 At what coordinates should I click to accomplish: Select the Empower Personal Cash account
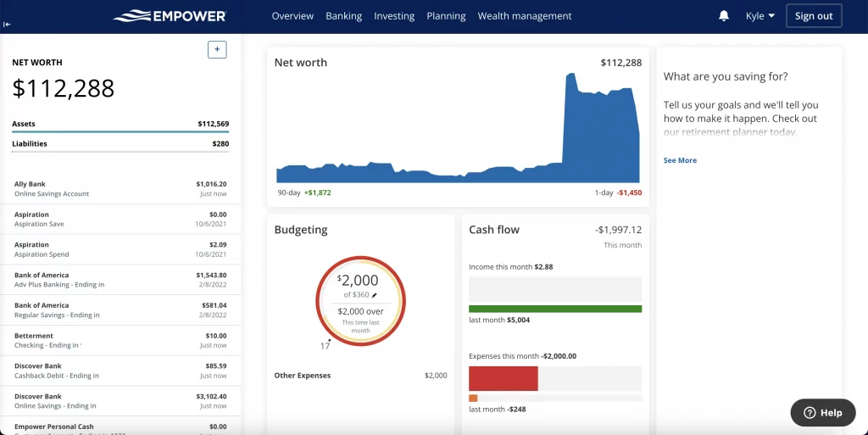pos(120,427)
